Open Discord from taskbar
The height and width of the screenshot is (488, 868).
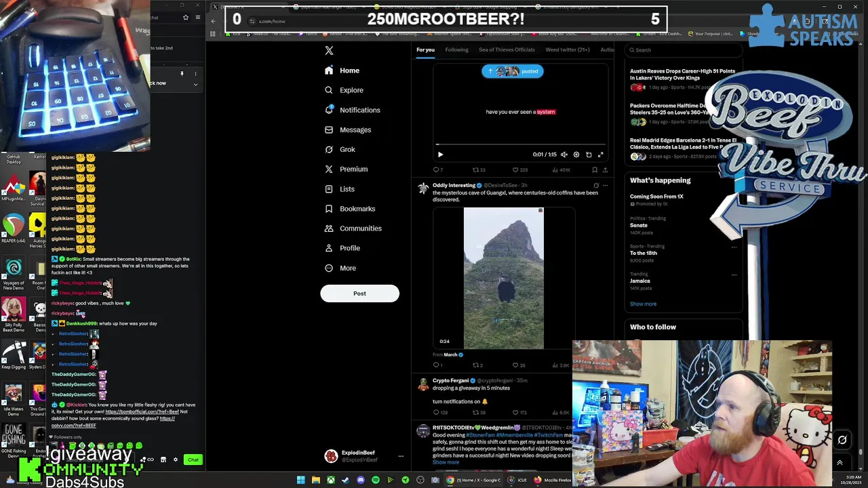(360, 480)
